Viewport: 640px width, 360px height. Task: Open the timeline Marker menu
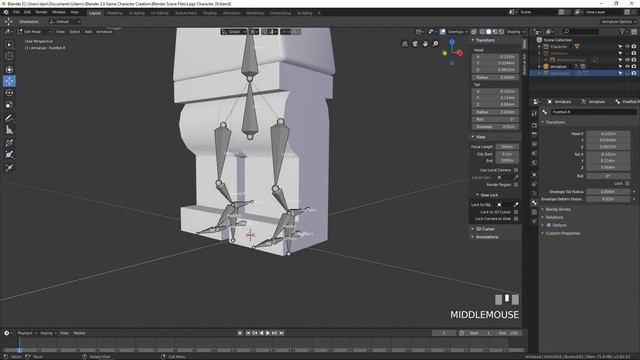[x=79, y=333]
